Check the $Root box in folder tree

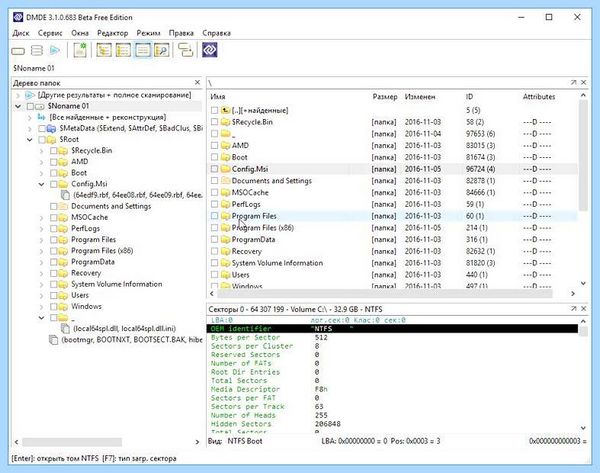[x=42, y=140]
